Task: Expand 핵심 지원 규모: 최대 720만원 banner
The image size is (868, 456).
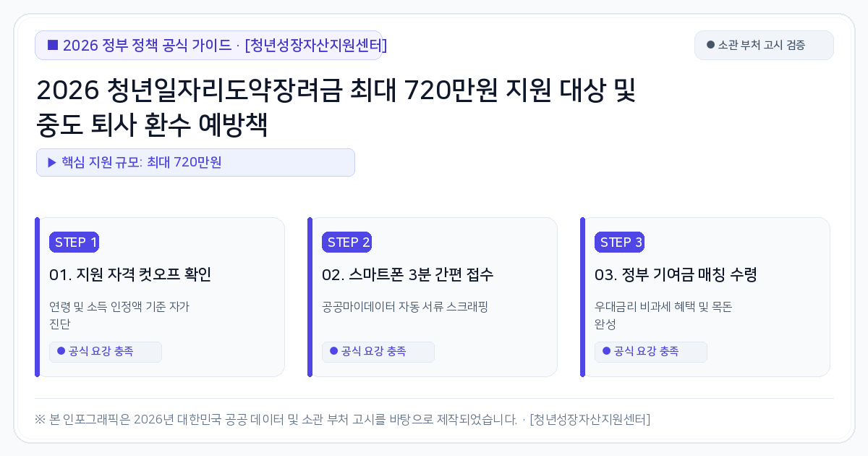Action: [195, 162]
